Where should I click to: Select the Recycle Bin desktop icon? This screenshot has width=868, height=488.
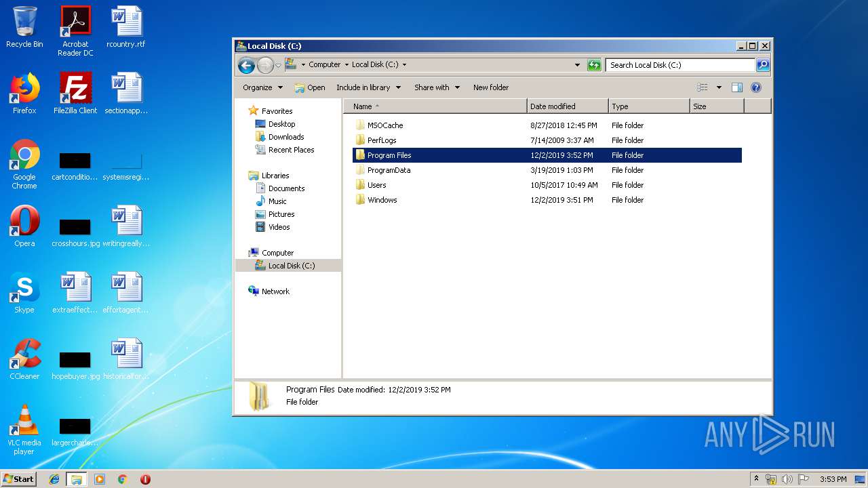click(24, 27)
